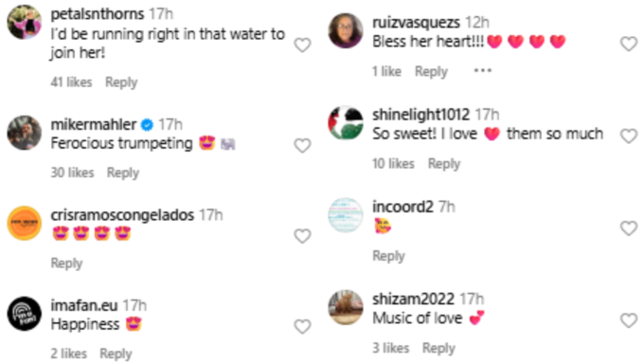The image size is (644, 363).
Task: View the 41 likes on petalsnthorns comment
Action: (71, 82)
